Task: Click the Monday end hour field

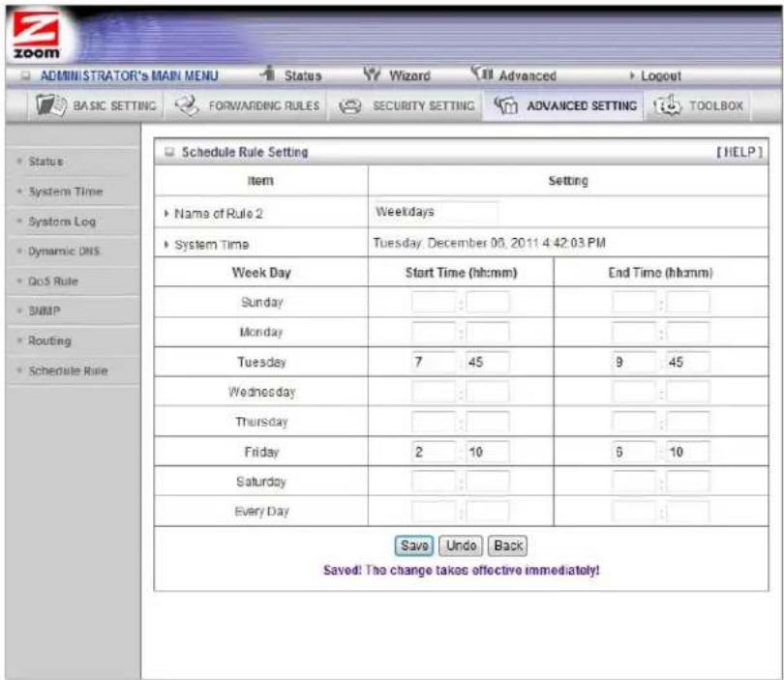Action: click(634, 332)
